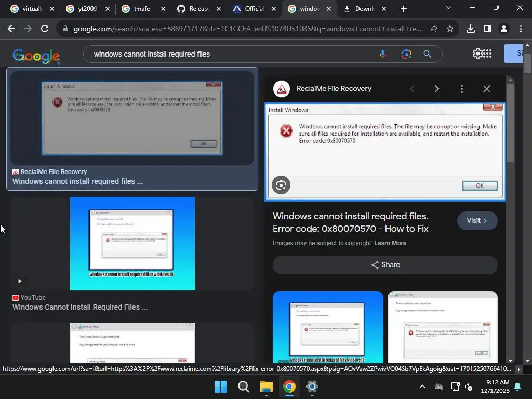Select the ReclaiMe error dialog thumbnail
Viewport: 532px width, 399px height.
132,118
